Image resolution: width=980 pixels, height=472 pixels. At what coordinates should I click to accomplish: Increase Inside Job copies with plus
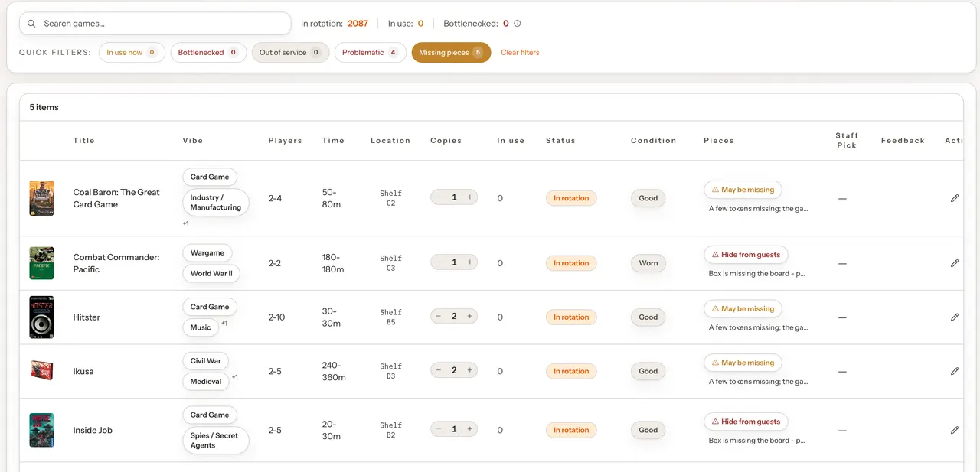click(x=470, y=429)
